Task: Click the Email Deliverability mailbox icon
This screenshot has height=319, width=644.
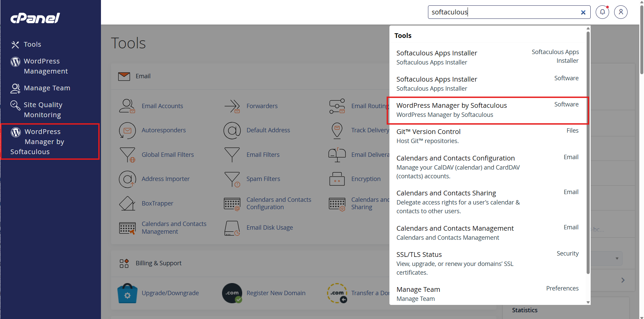Action: point(337,155)
